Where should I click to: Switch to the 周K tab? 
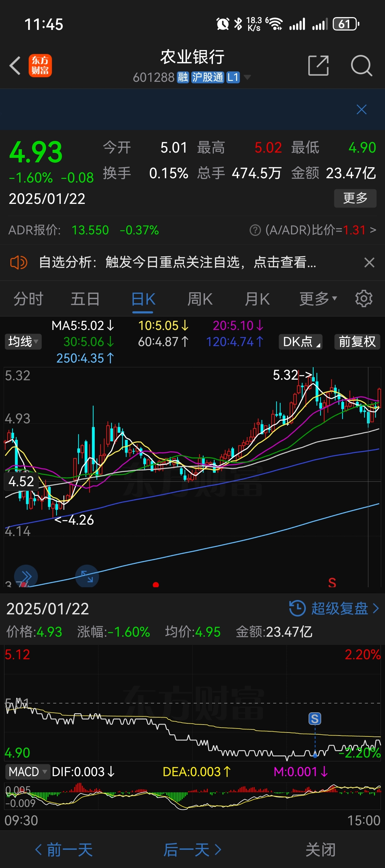(x=200, y=298)
